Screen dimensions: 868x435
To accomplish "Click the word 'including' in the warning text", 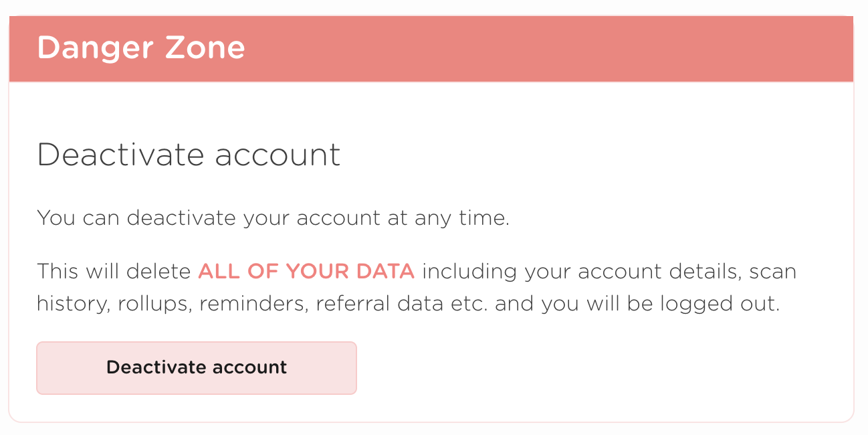I will [x=469, y=272].
